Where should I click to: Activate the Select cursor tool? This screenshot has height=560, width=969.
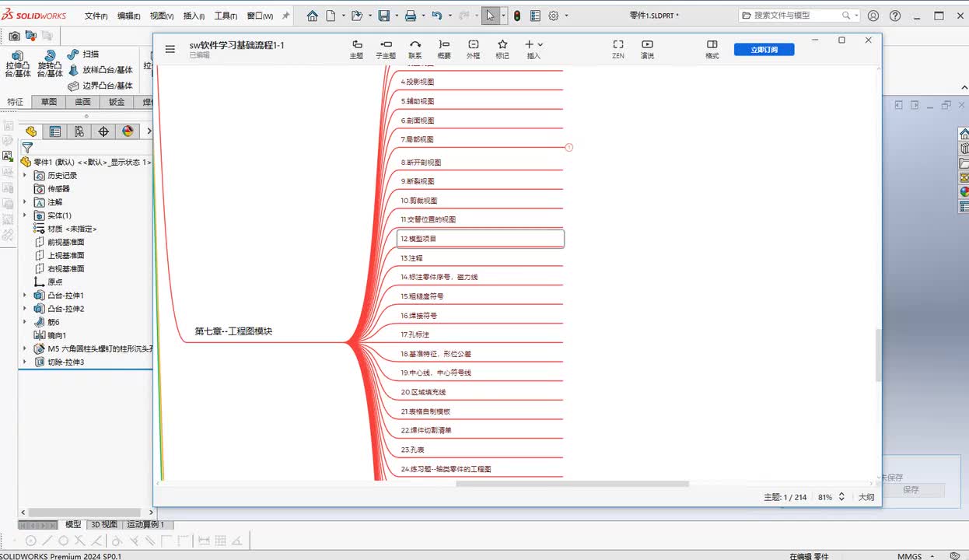pyautogui.click(x=490, y=16)
